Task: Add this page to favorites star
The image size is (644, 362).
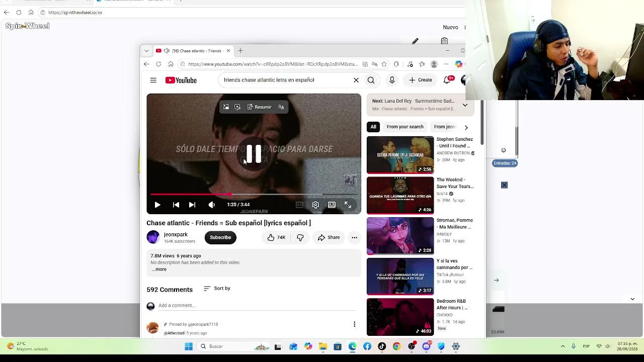Action: (384, 64)
